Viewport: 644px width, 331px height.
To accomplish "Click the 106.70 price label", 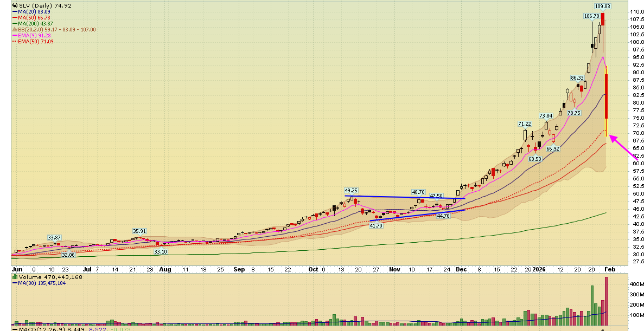I will tap(591, 16).
